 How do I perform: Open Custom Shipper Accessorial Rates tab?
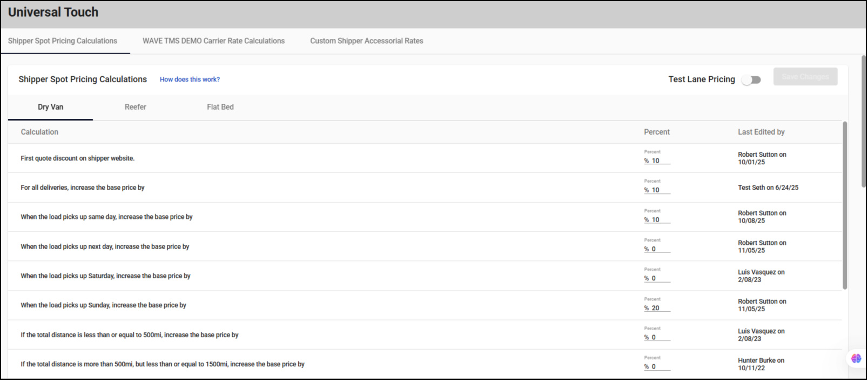click(x=366, y=41)
